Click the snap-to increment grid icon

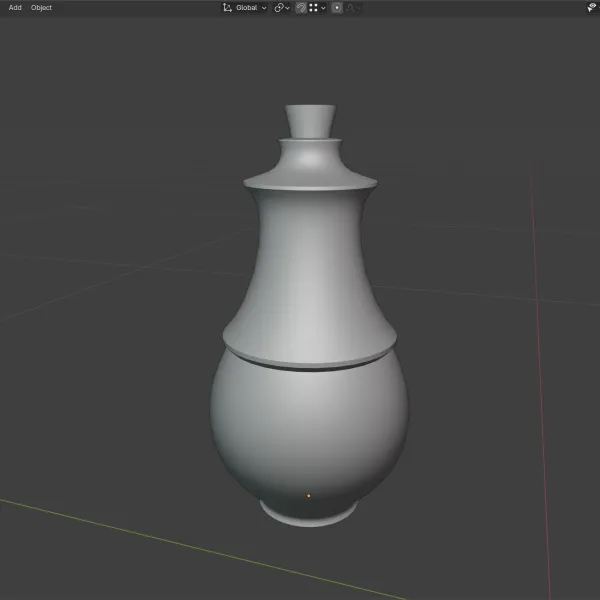tap(313, 8)
